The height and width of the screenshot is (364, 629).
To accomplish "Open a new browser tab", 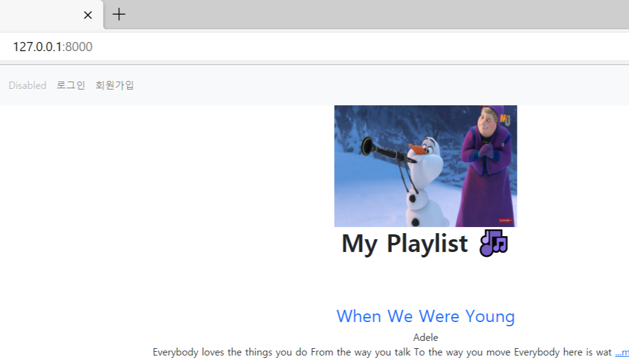I will point(119,15).
